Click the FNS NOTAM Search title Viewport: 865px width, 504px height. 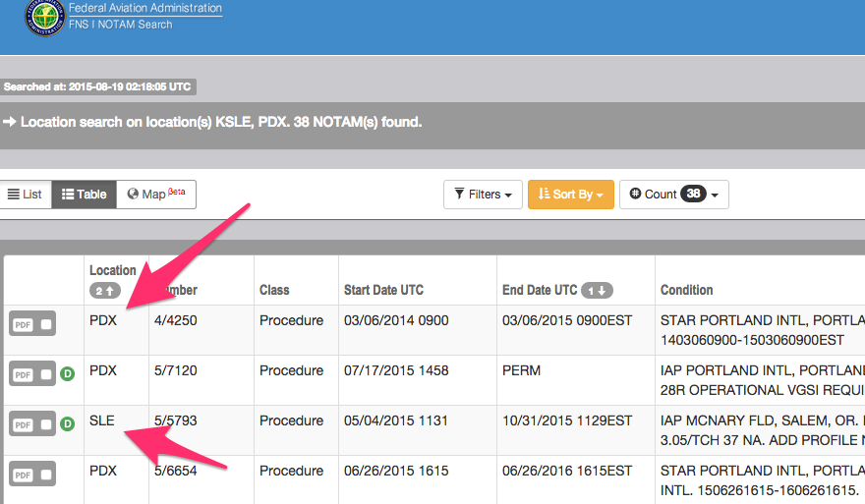click(120, 25)
